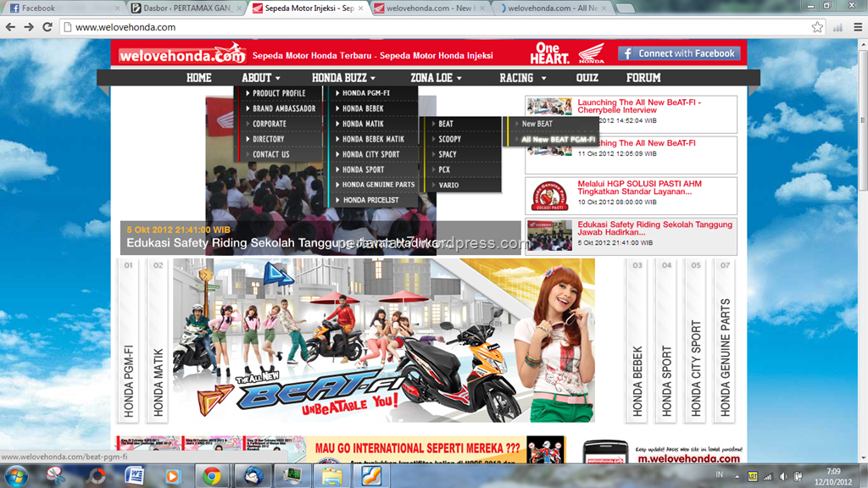Screen dimensions: 868x488
Task: Open Windows Explorer folder on taskbar
Action: click(x=331, y=475)
